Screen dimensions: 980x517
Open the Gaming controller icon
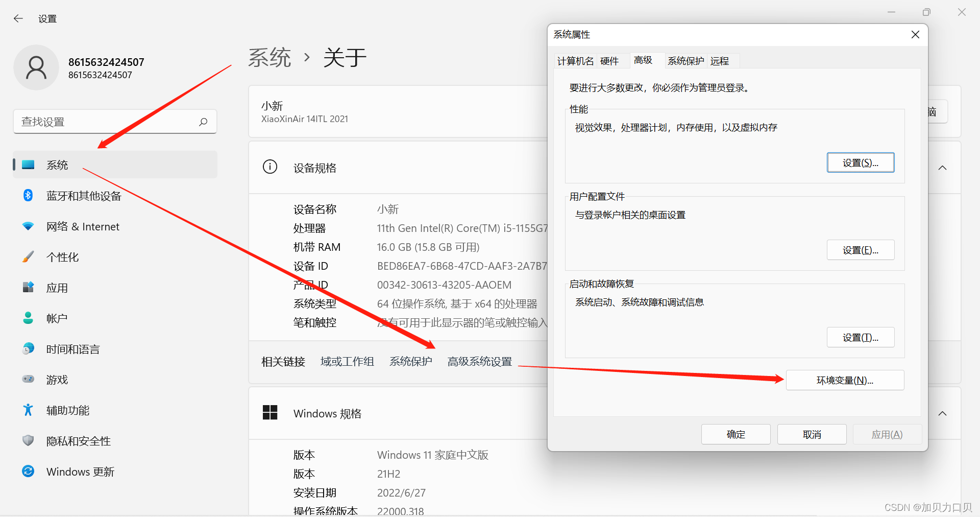pos(28,379)
